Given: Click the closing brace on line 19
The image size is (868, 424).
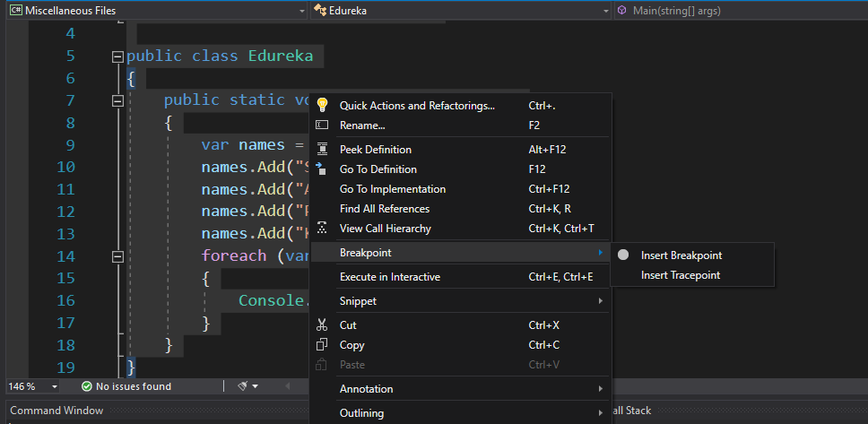Looking at the screenshot, I should click(x=131, y=367).
